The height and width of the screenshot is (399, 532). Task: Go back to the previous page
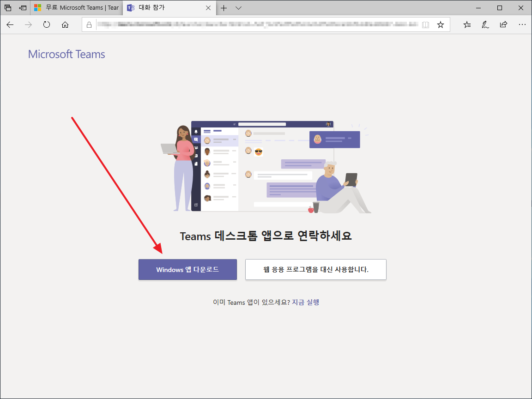(x=10, y=25)
